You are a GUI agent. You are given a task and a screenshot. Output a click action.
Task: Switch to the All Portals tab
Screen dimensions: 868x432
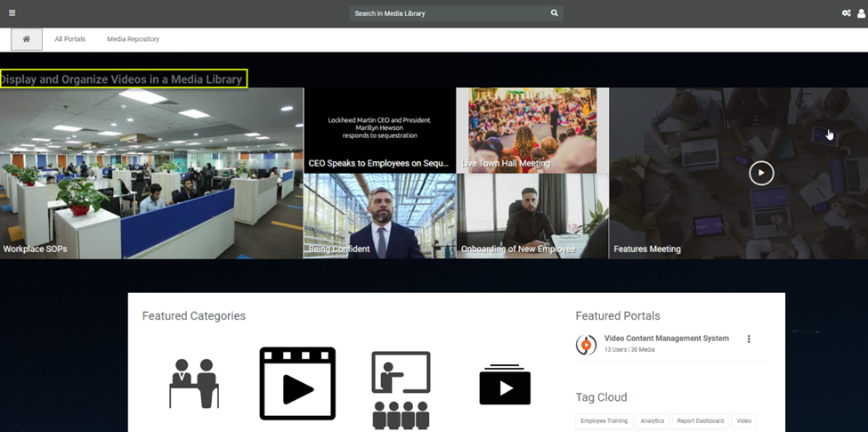tap(69, 39)
